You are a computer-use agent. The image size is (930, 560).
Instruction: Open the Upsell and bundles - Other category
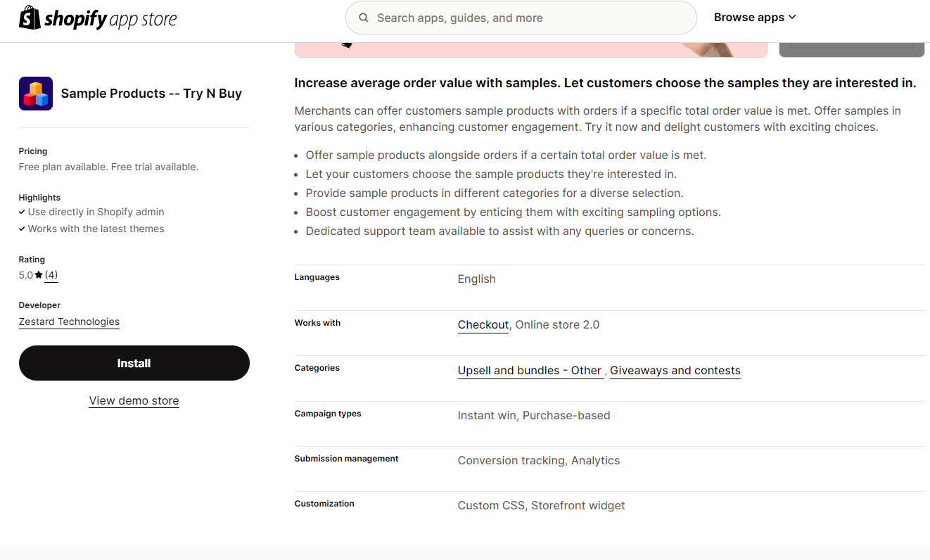tap(530, 371)
